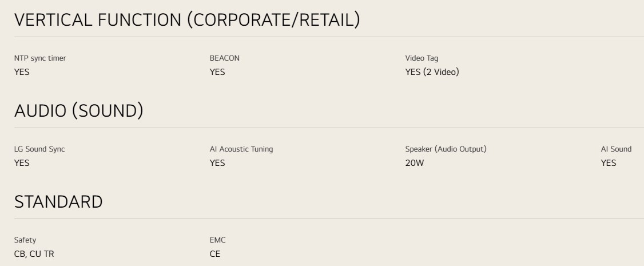
Task: Select the AI Acoustic Tuning label
Action: 241,149
